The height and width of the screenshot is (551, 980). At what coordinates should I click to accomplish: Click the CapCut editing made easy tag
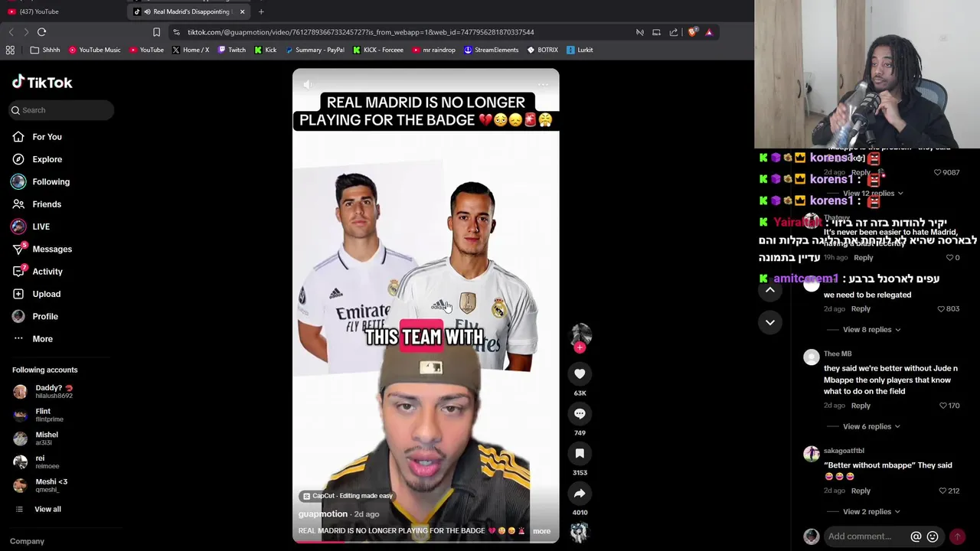347,496
